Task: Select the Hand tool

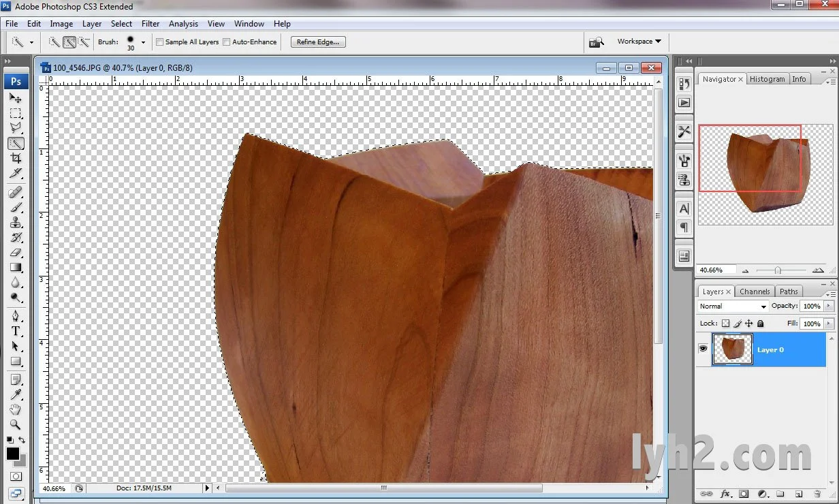Action: point(16,409)
